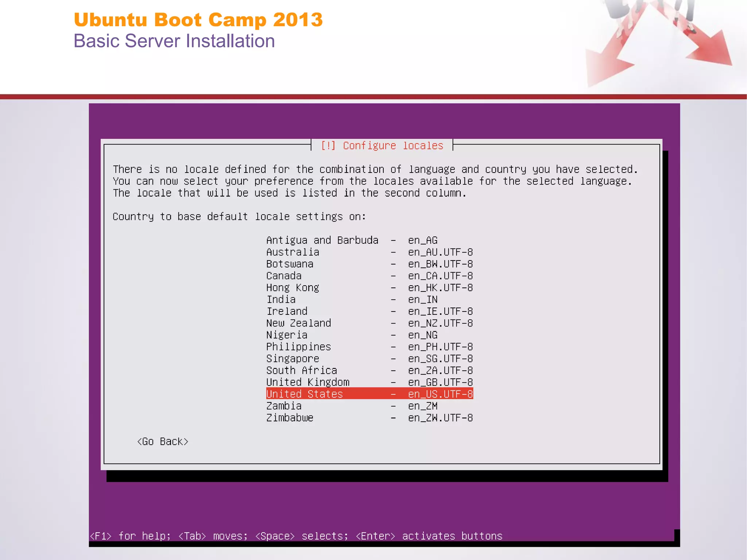Pick New Zealand locale row

pyautogui.click(x=369, y=323)
